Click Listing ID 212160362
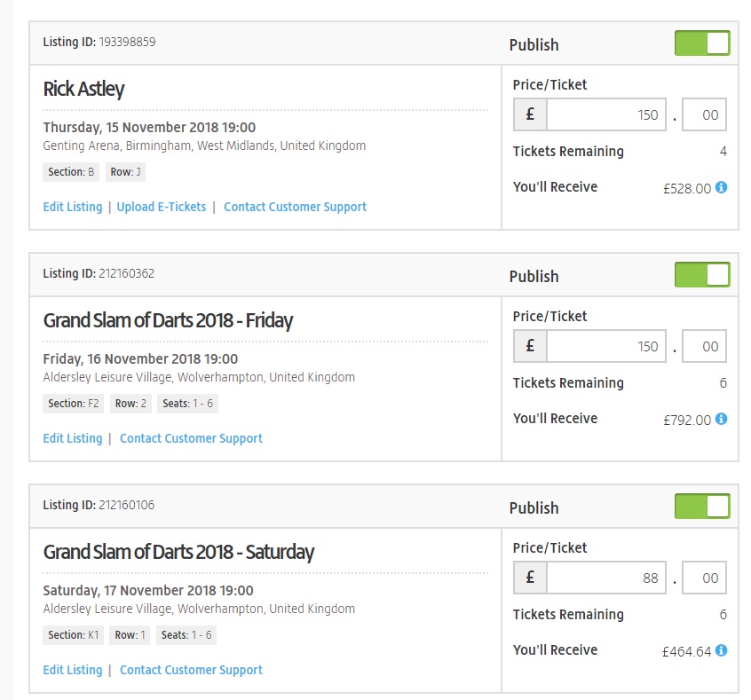The width and height of the screenshot is (751, 700). tap(99, 273)
